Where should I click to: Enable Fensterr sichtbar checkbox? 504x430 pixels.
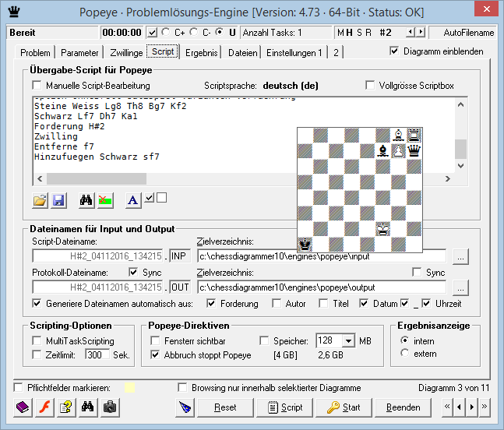(x=155, y=340)
